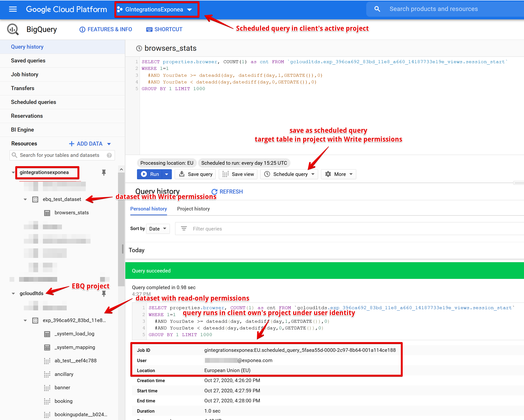Switch to the Project history tab
Screen dimensions: 524x420
(x=193, y=209)
